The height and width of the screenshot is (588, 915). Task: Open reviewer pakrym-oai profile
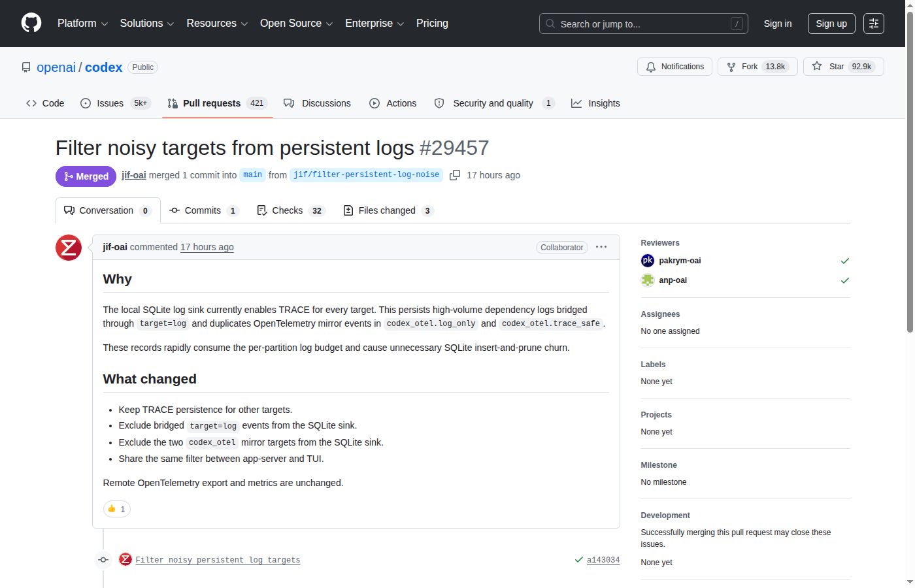(680, 261)
